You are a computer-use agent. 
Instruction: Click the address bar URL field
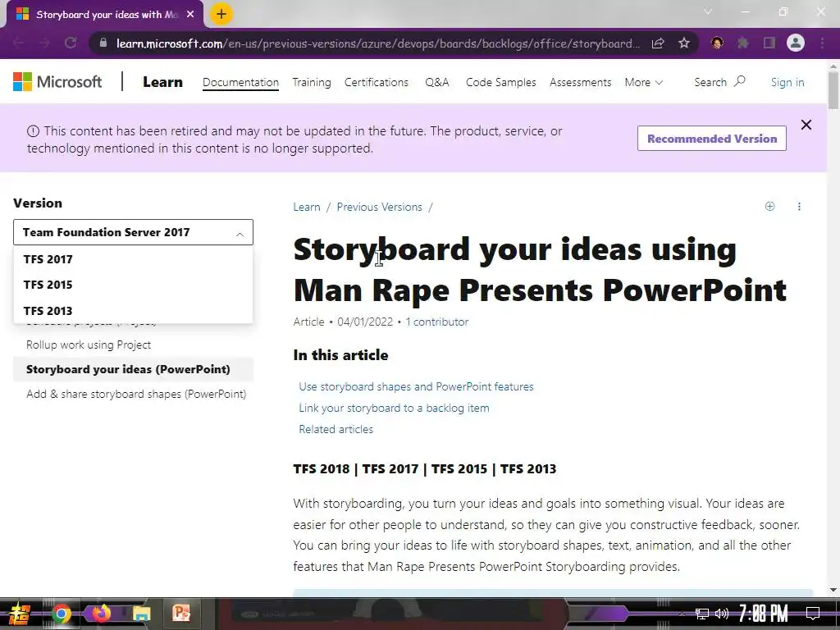(x=377, y=43)
